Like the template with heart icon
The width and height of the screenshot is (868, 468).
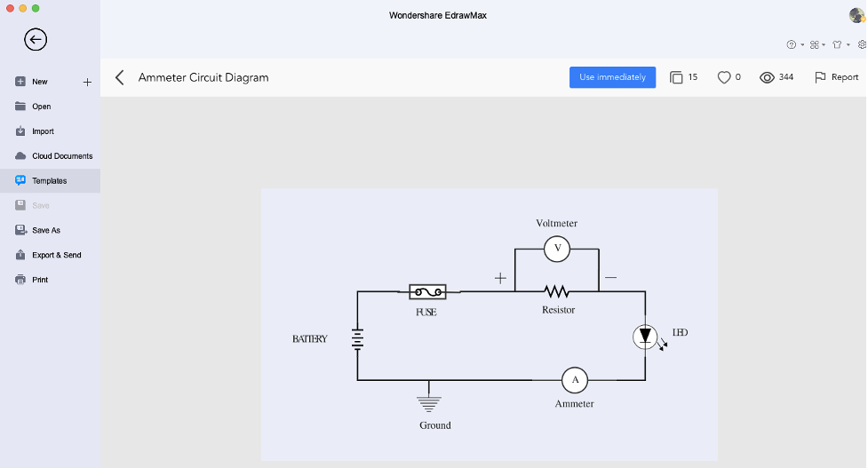click(723, 77)
